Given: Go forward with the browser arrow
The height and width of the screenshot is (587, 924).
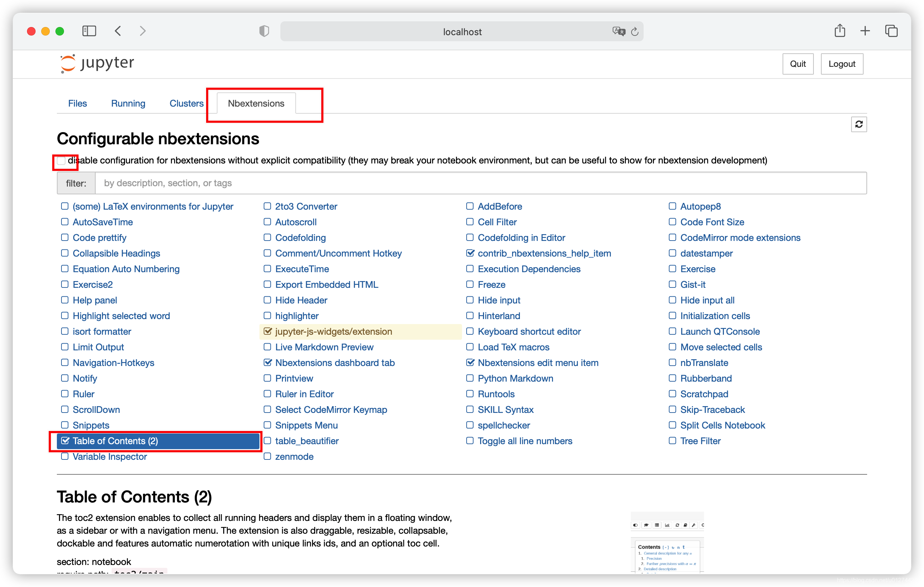Looking at the screenshot, I should (x=143, y=31).
